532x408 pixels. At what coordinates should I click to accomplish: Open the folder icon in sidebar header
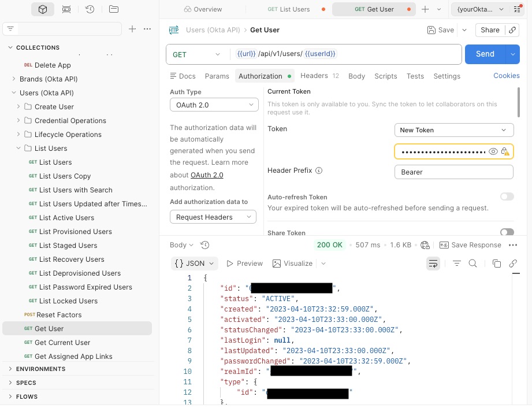[114, 9]
